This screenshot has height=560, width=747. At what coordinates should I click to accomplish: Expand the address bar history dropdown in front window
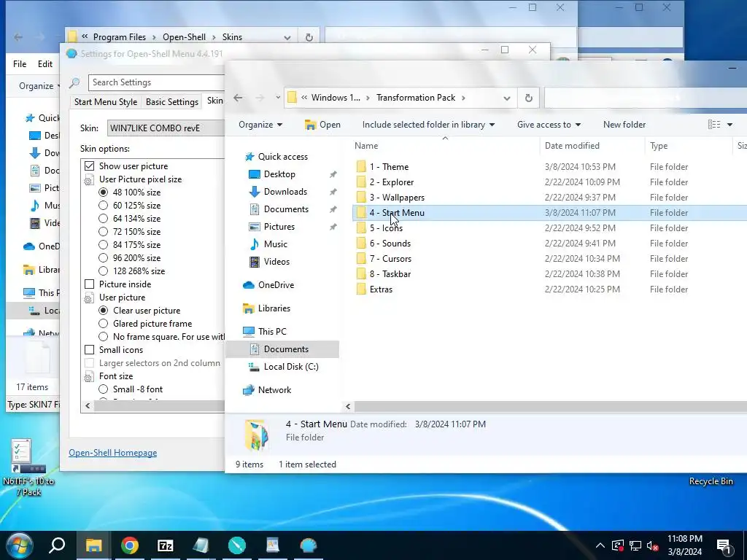point(507,98)
